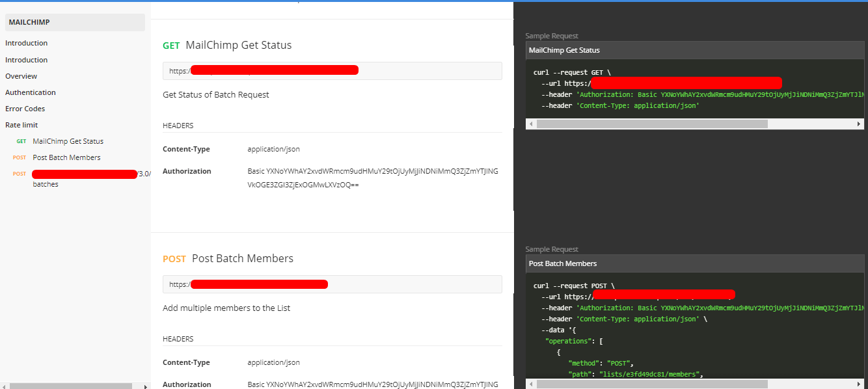The width and height of the screenshot is (868, 389).
Task: Click the "method": "POST" code line
Action: point(601,363)
